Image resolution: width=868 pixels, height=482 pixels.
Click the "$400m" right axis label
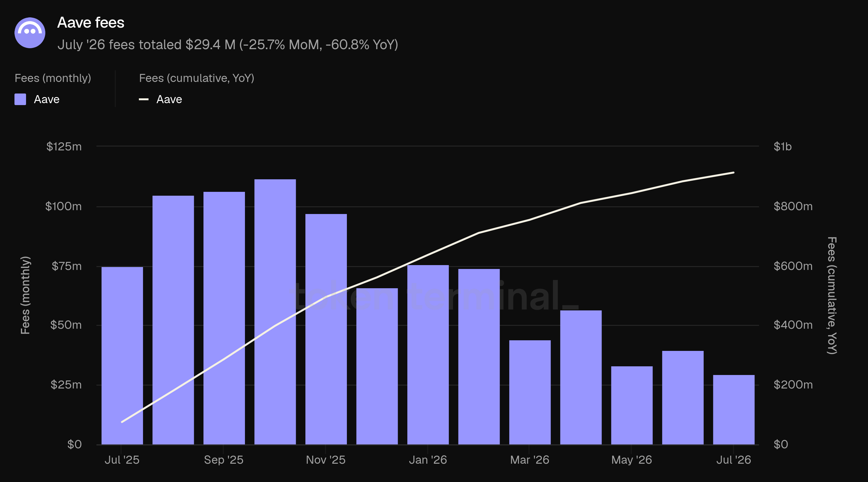[x=793, y=325]
